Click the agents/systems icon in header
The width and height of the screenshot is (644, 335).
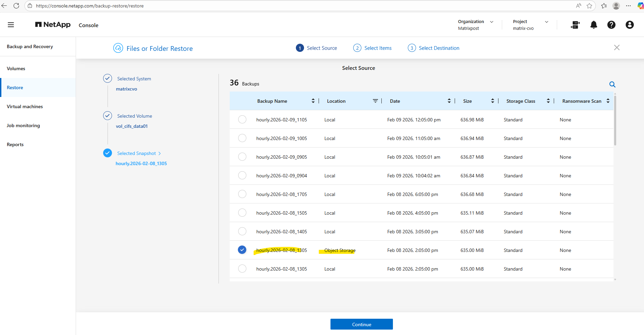575,25
